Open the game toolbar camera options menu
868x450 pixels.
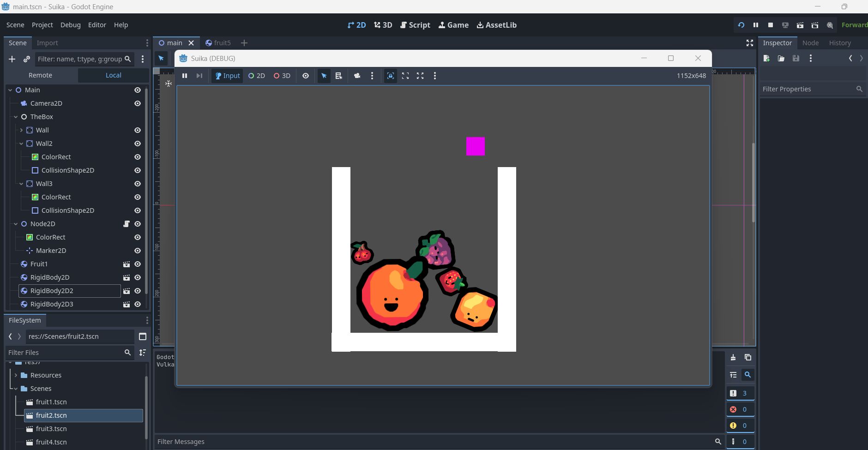click(x=372, y=76)
